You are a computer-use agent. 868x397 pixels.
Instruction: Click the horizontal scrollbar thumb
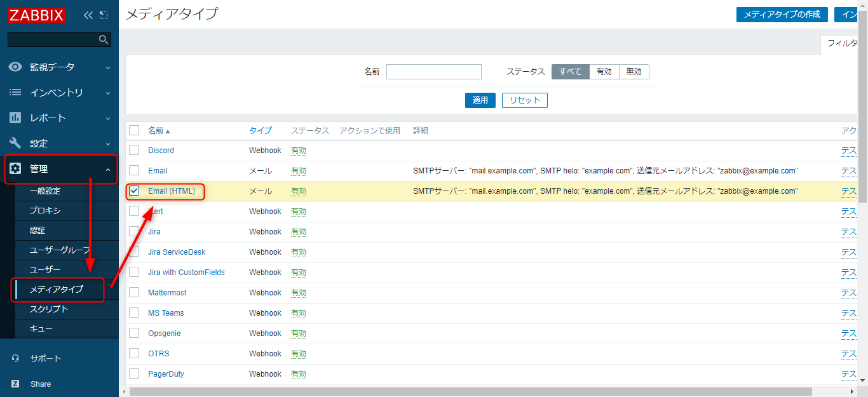471,391
